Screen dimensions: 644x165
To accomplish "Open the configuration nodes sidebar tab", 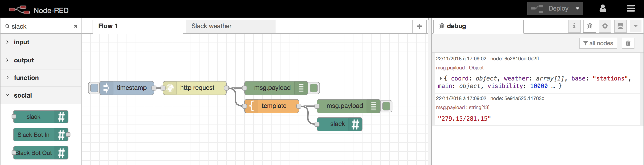I will click(605, 26).
